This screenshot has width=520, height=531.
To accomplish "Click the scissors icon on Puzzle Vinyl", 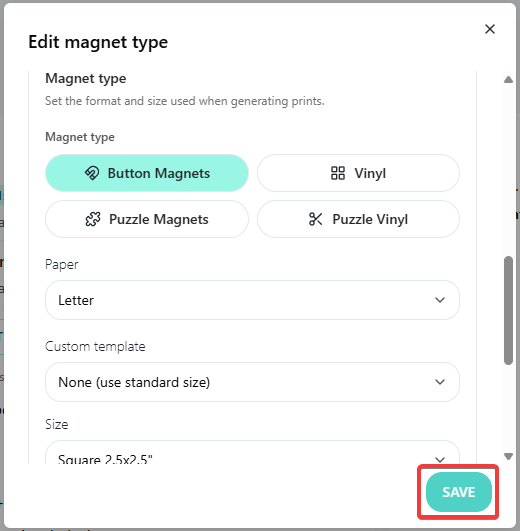I will [x=316, y=219].
